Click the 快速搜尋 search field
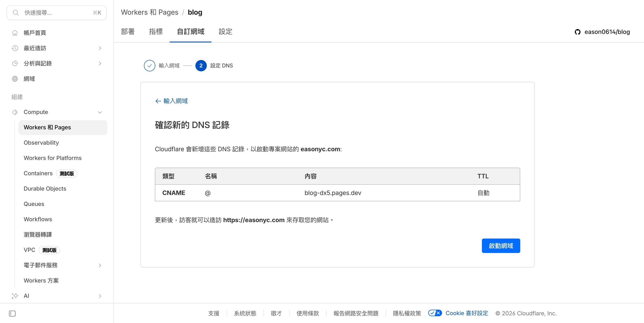This screenshot has width=644, height=323. pyautogui.click(x=57, y=13)
